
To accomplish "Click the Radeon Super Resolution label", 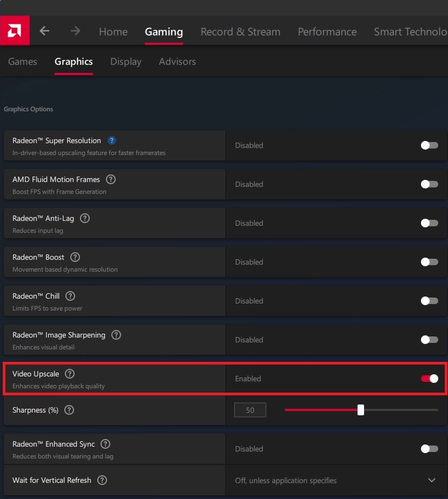I will click(57, 140).
